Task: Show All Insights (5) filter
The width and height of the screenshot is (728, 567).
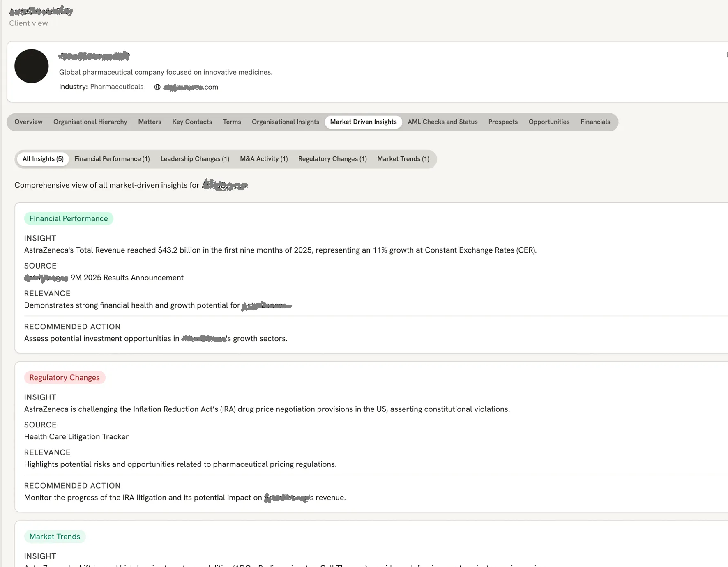Action: [x=43, y=159]
